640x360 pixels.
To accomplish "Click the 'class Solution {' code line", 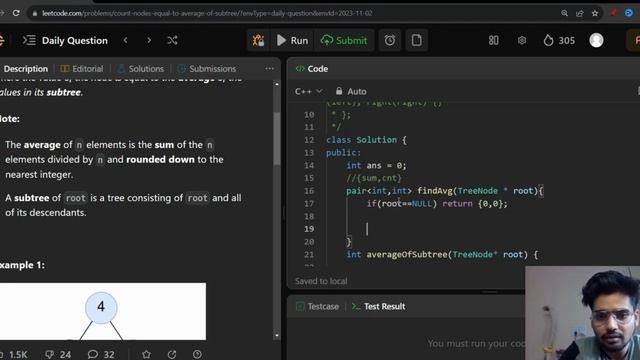I will point(366,140).
